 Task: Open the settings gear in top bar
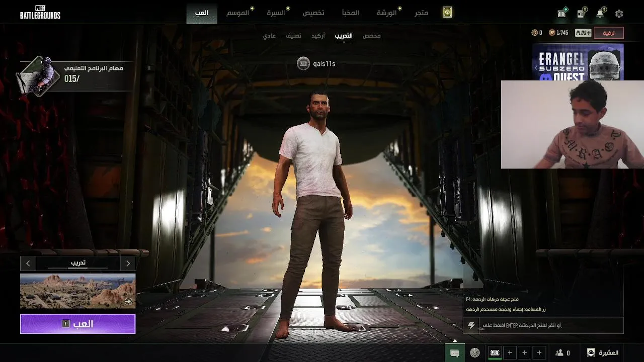[619, 14]
